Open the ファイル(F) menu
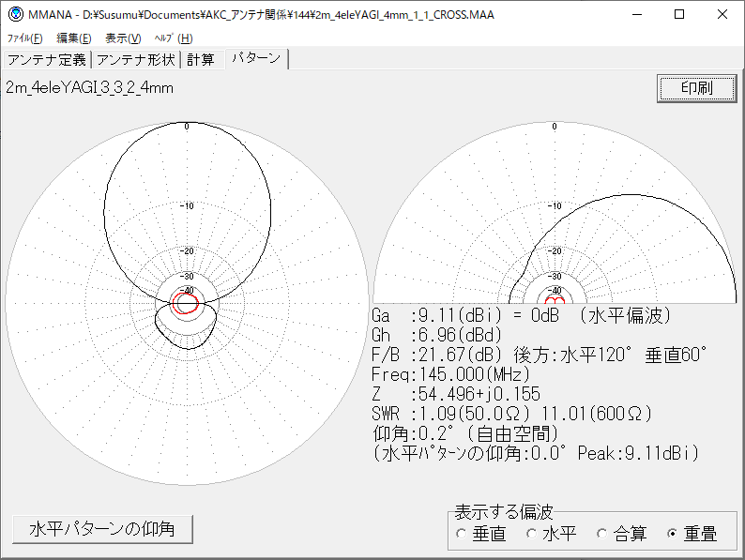The image size is (745, 560). 25,38
